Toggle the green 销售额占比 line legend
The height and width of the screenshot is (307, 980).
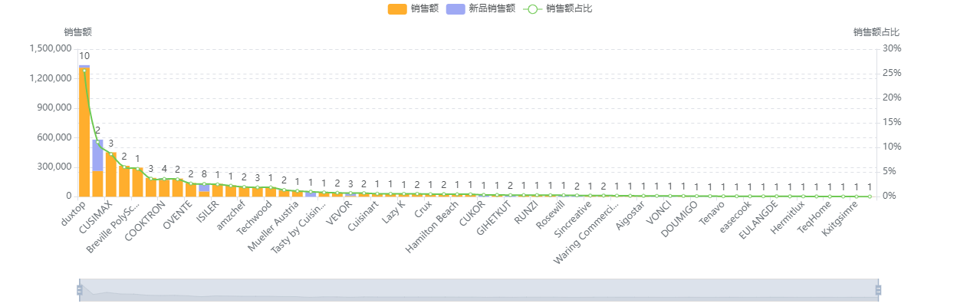pos(557,8)
